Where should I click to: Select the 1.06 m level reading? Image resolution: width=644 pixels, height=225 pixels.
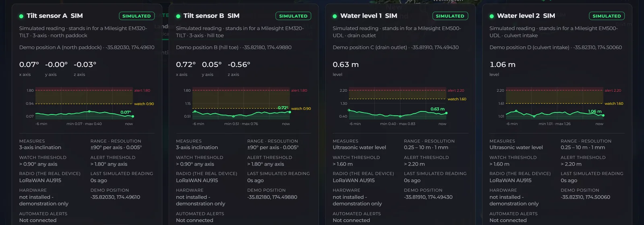coord(502,65)
